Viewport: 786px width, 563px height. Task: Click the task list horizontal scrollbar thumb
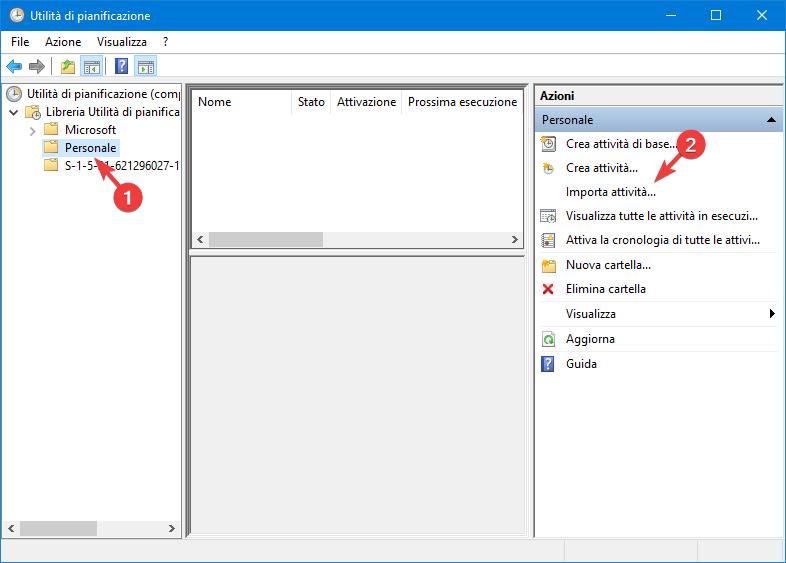(x=266, y=240)
